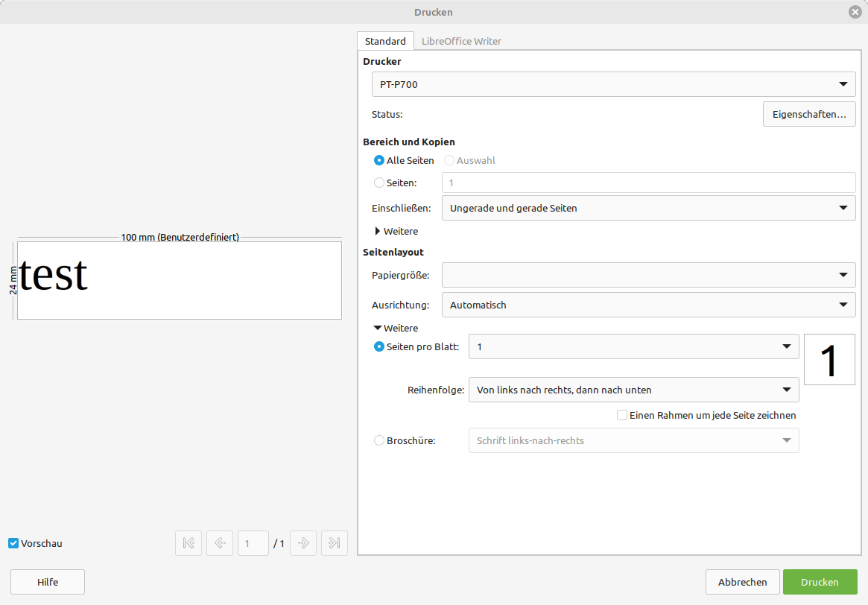
Task: Open the PT-P700 printer dropdown
Action: click(x=613, y=84)
